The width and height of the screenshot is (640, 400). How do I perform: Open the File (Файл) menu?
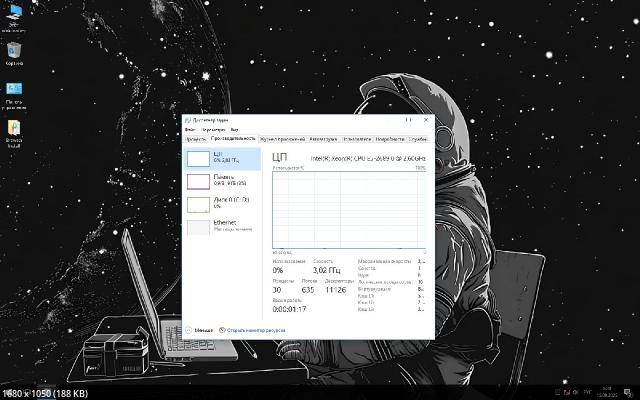coord(190,130)
